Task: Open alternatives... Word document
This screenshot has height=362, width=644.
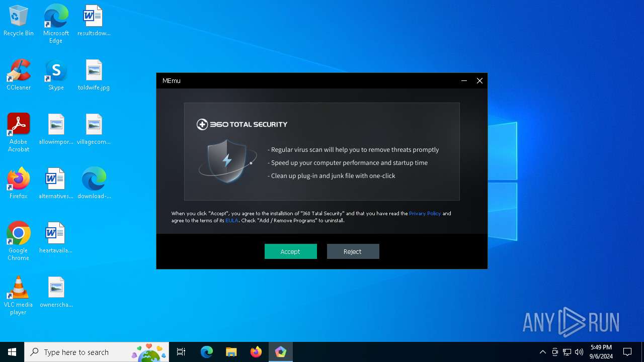Action: click(x=56, y=184)
